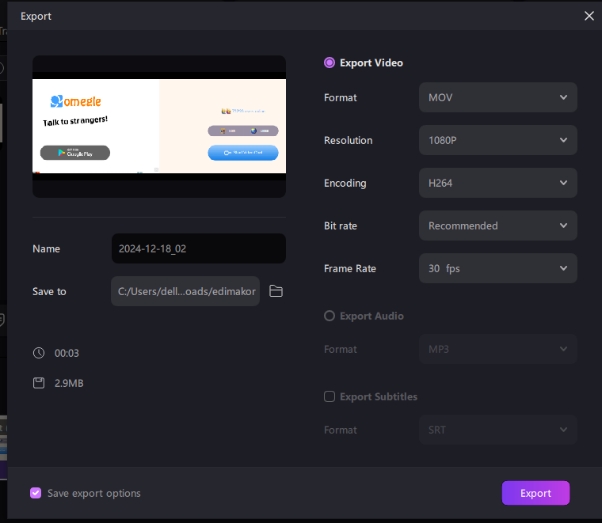Click the folder browse icon beside Save to
The height and width of the screenshot is (523, 602).
pos(276,291)
